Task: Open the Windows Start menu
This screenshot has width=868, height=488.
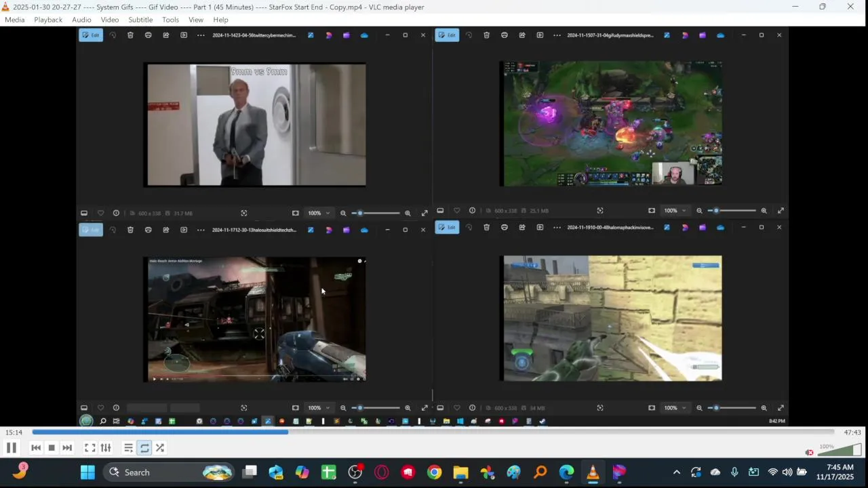Action: point(88,472)
